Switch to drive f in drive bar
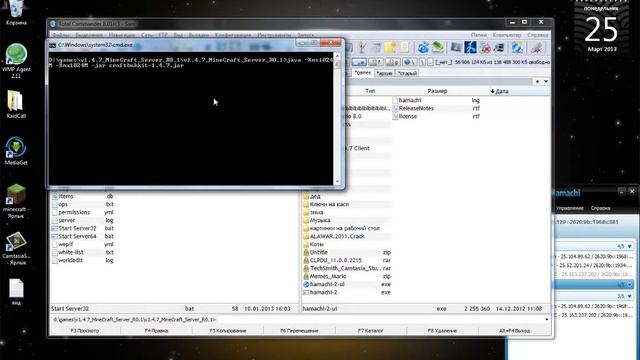This screenshot has width=640, height=360. [376, 62]
